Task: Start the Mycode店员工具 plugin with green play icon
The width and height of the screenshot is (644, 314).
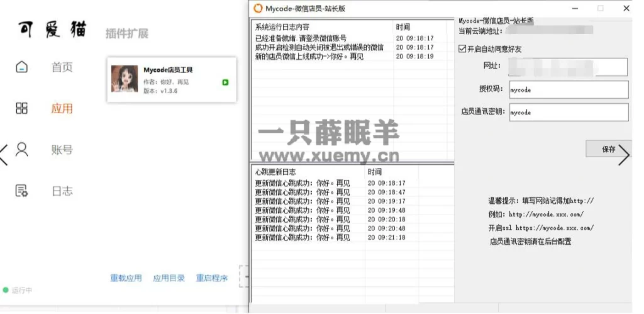Action: coord(225,82)
